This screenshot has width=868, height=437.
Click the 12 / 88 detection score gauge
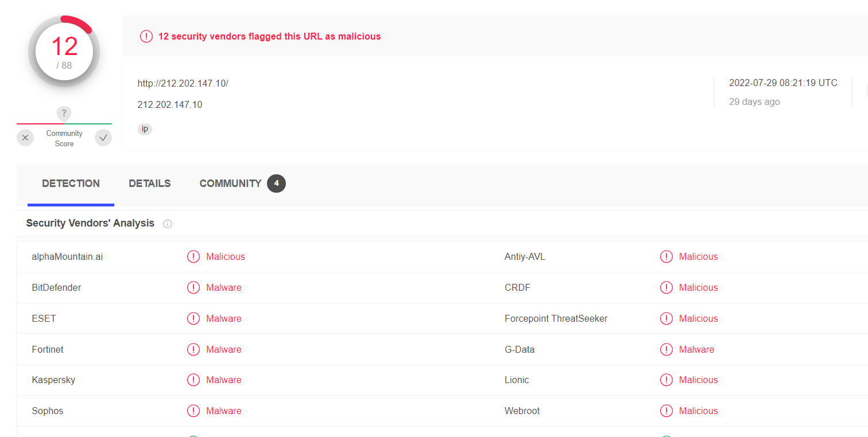click(x=64, y=52)
